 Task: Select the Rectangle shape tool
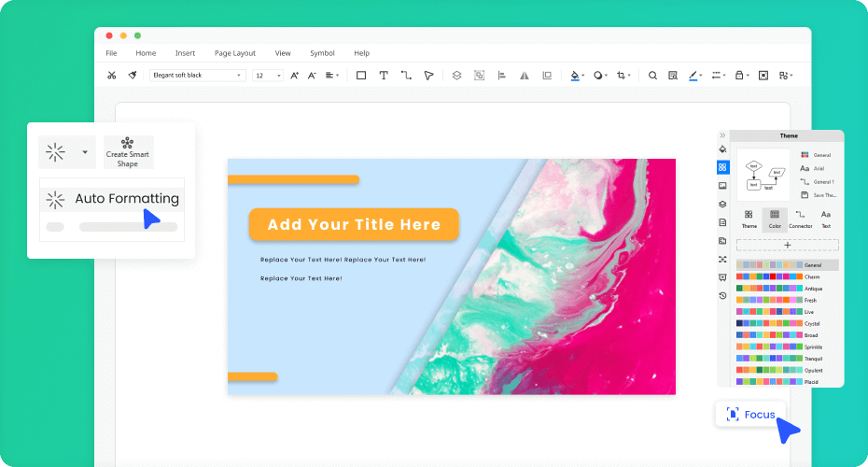pos(361,76)
